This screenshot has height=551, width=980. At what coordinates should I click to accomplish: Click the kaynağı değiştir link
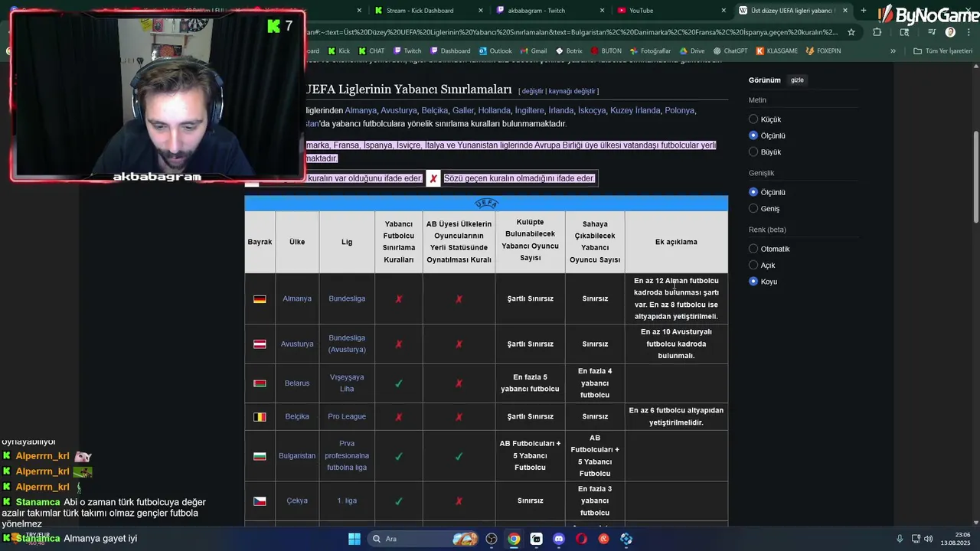point(572,91)
